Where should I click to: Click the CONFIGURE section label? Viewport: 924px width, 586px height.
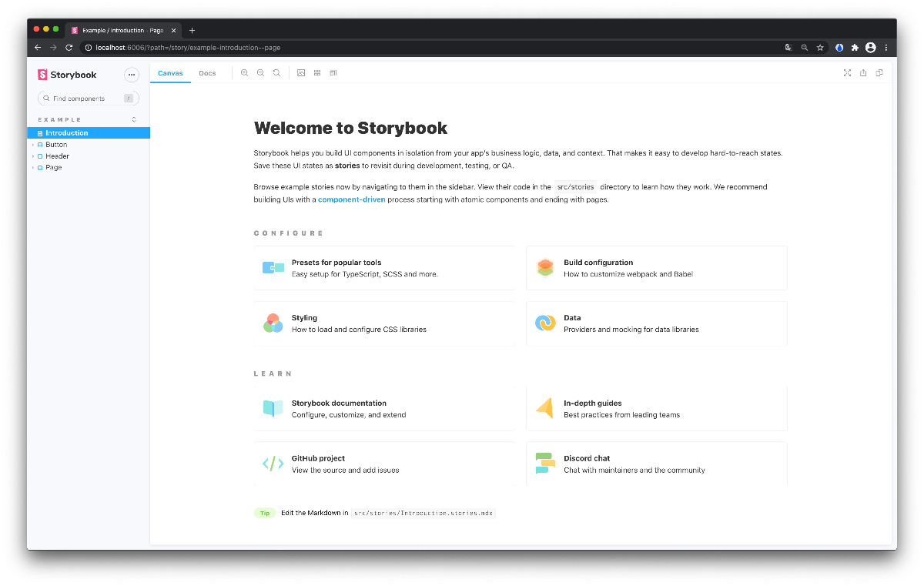coord(289,233)
